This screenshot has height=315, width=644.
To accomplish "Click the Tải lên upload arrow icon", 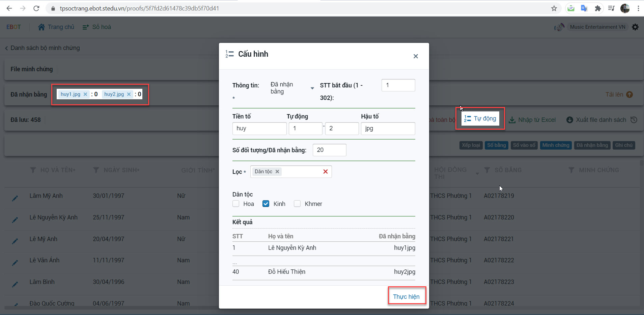I will (x=629, y=95).
